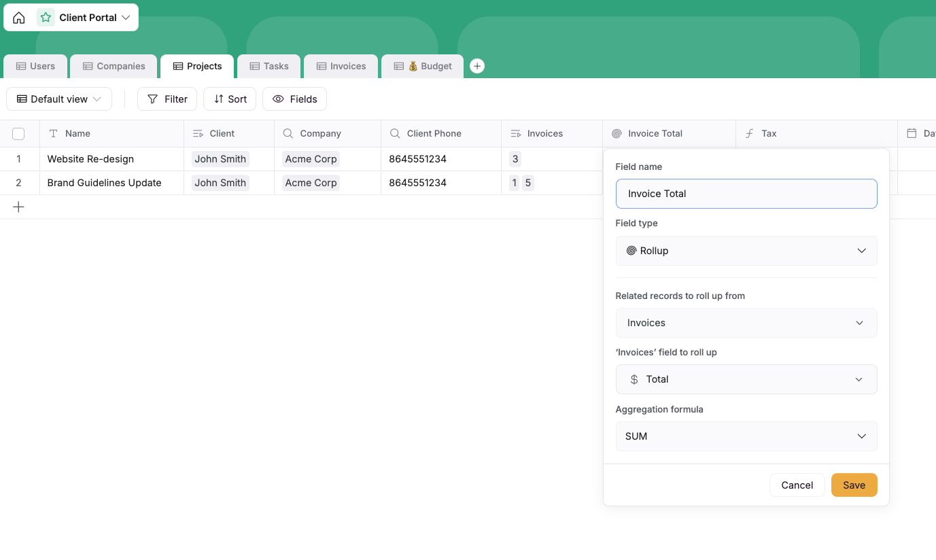936x560 pixels.
Task: Open the Default view dropdown
Action: click(x=59, y=99)
